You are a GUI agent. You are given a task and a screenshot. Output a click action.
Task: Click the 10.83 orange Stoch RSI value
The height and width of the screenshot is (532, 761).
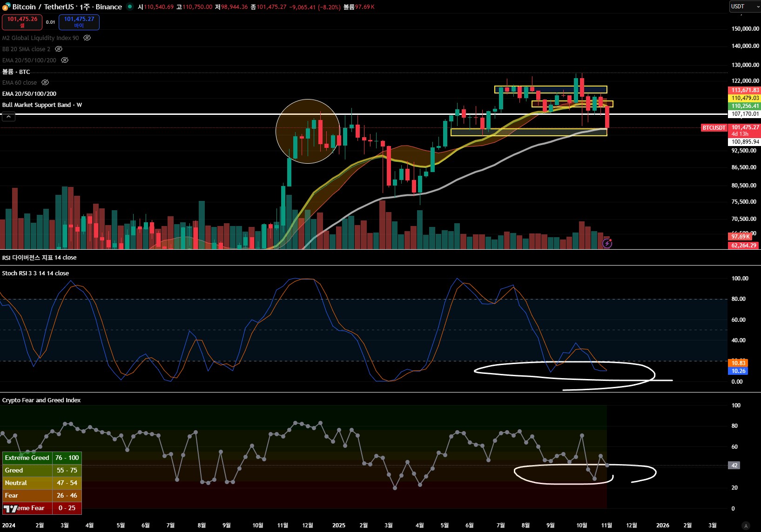click(738, 363)
